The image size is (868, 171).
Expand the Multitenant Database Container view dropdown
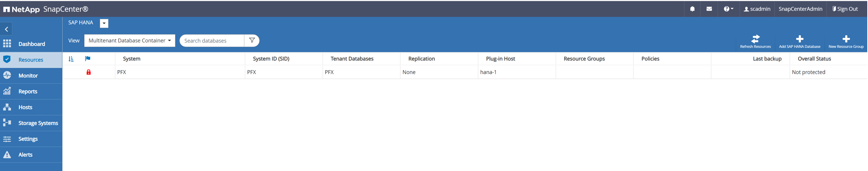[129, 41]
